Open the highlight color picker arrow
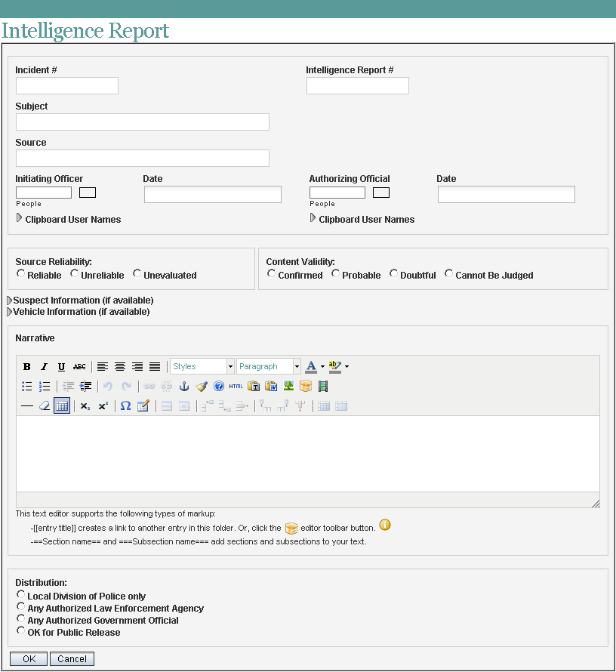 click(x=346, y=366)
